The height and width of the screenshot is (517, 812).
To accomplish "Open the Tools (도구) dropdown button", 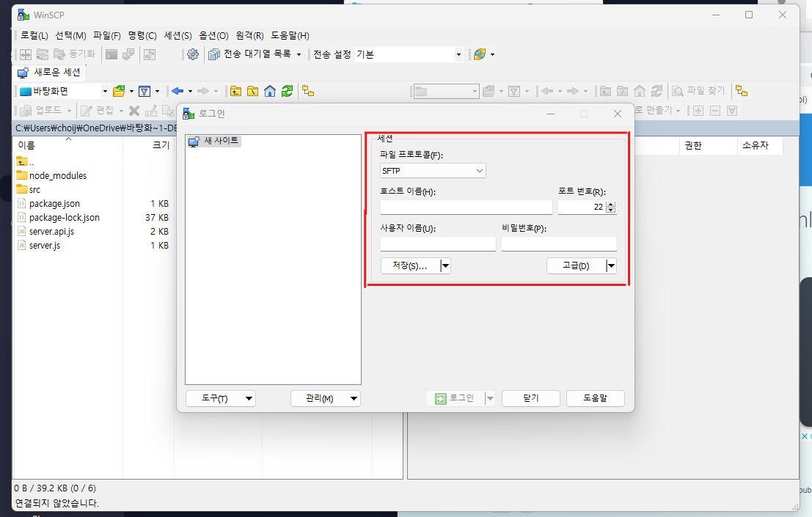I will click(x=221, y=398).
